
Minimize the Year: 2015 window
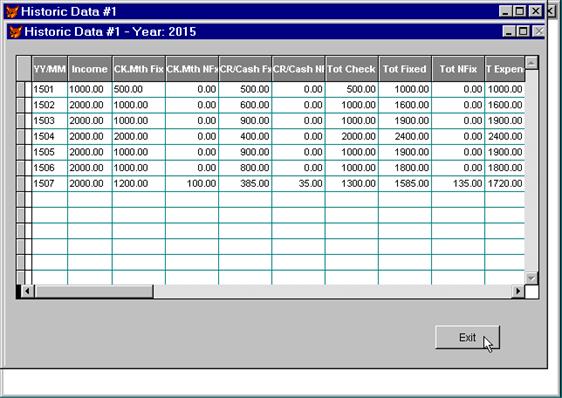[509, 32]
